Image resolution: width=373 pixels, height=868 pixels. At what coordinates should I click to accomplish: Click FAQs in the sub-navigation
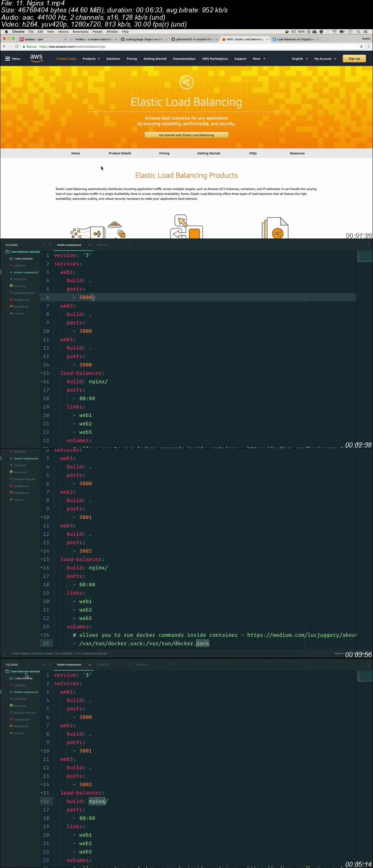point(253,153)
